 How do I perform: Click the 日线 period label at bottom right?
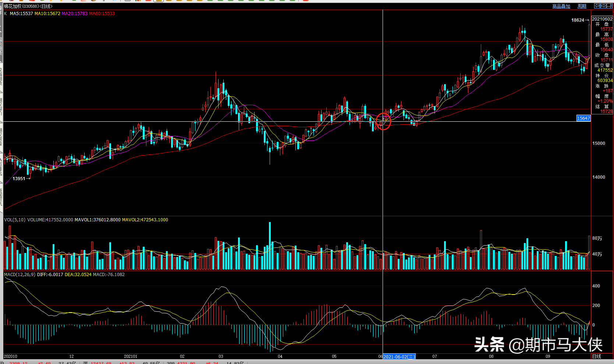pos(596,357)
